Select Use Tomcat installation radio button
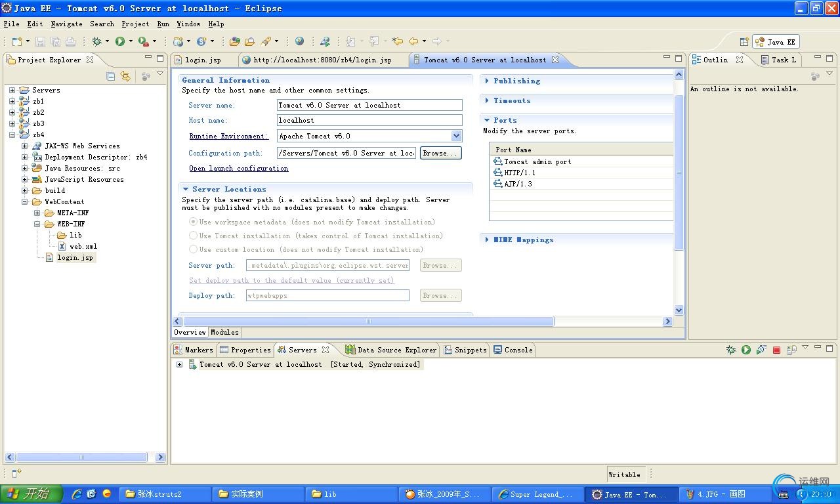The width and height of the screenshot is (840, 504). tap(193, 236)
